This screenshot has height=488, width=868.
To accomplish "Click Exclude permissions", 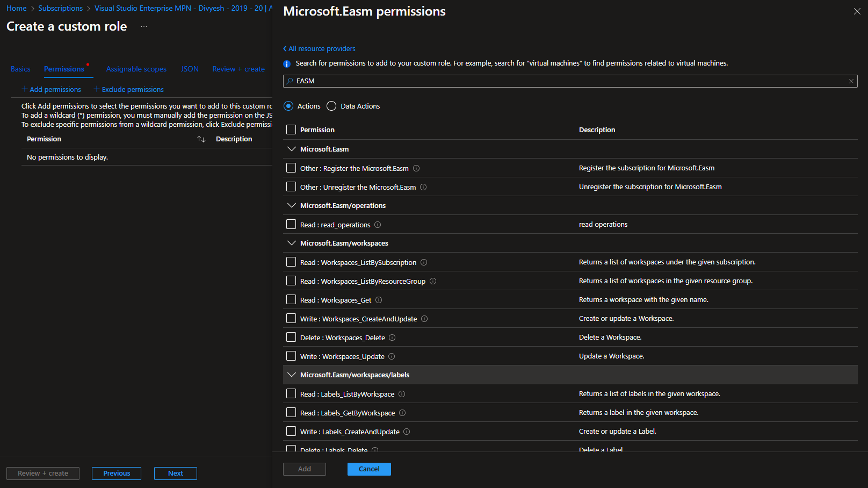I will (x=129, y=90).
